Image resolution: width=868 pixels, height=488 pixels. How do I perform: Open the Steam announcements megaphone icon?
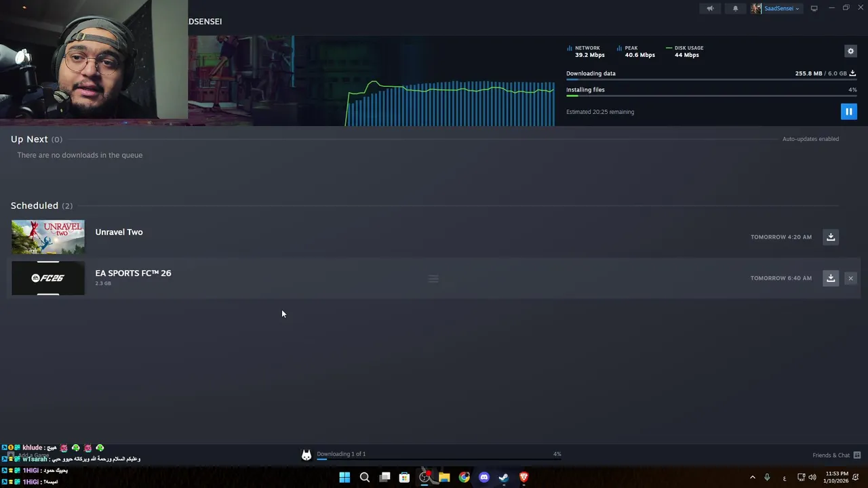[710, 9]
